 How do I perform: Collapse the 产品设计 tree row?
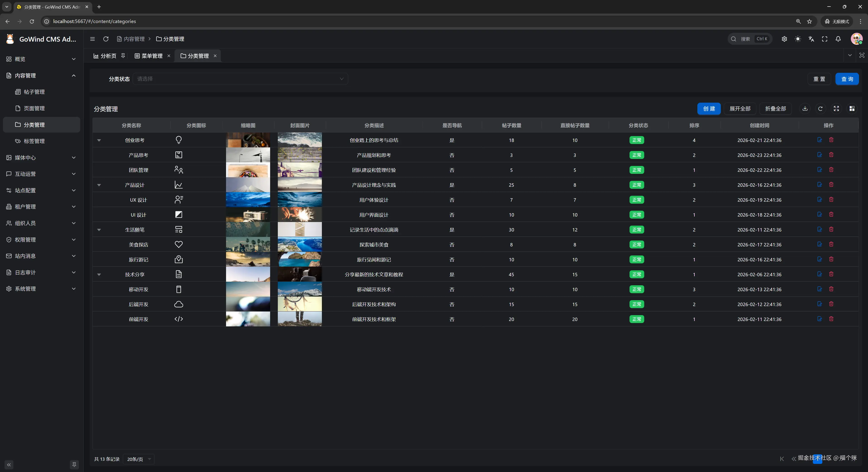(x=99, y=185)
